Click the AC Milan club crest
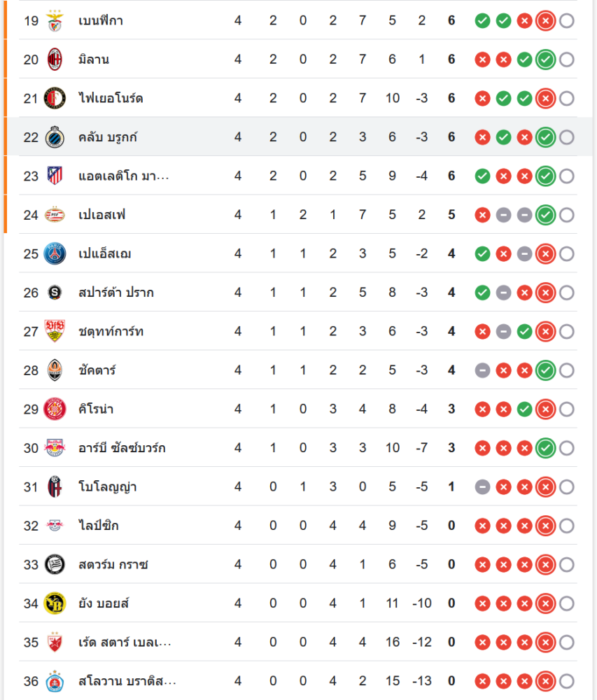 click(55, 59)
